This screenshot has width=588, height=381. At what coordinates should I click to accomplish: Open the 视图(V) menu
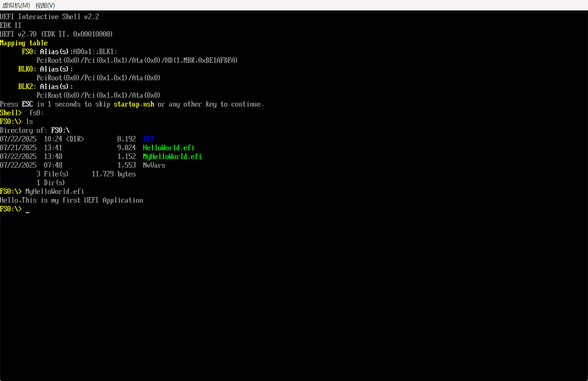(x=45, y=6)
